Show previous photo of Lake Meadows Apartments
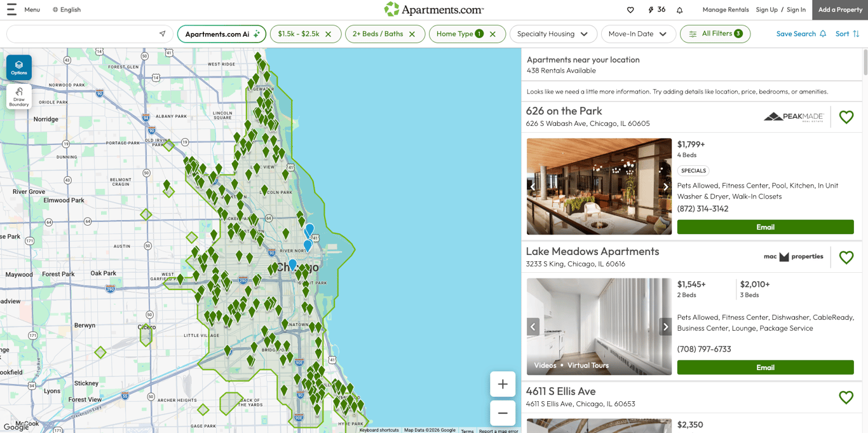Screen dimensions: 868x433 (x=533, y=327)
